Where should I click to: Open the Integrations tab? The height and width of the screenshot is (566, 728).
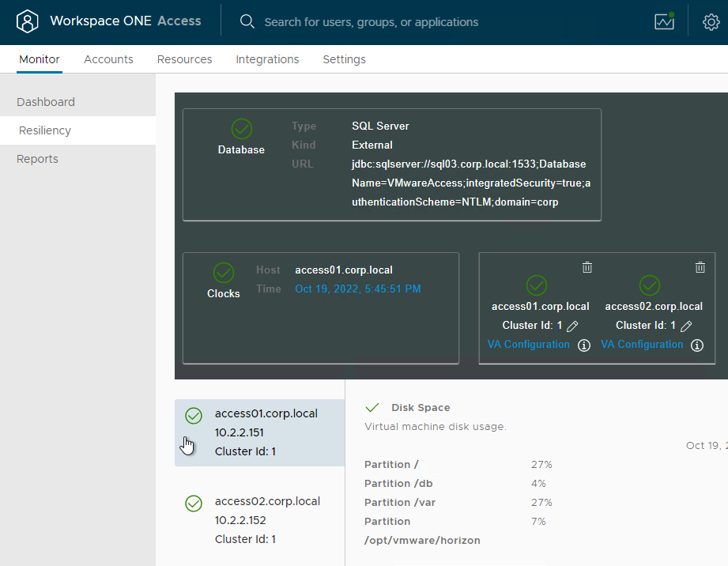[x=267, y=59]
